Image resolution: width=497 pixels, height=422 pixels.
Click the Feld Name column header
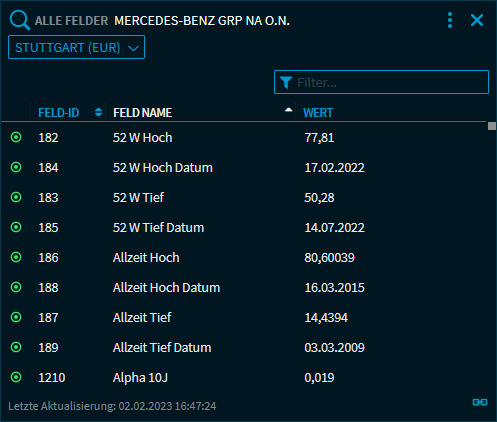[x=142, y=113]
